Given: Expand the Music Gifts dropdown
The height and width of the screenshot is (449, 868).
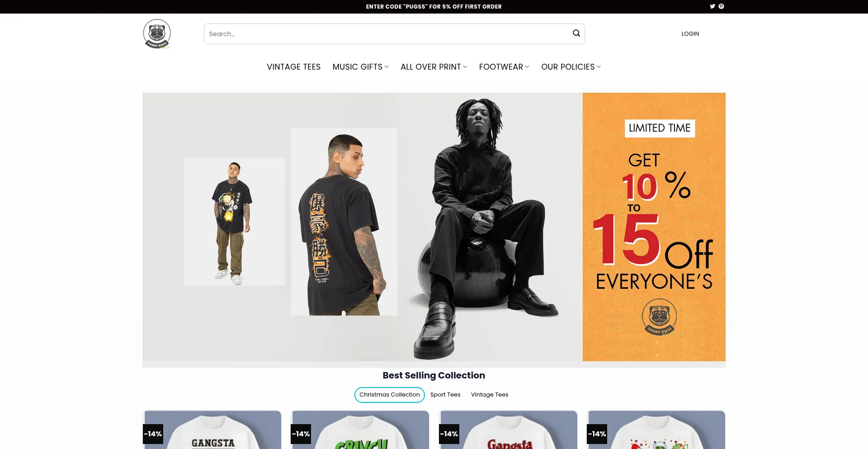Looking at the screenshot, I should (x=360, y=67).
